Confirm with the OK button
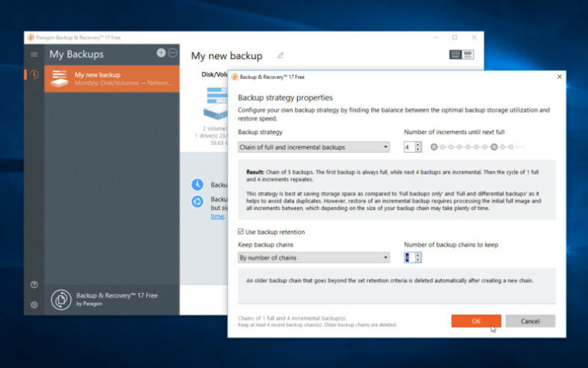Screen dimensions: 588x368 coord(477,321)
